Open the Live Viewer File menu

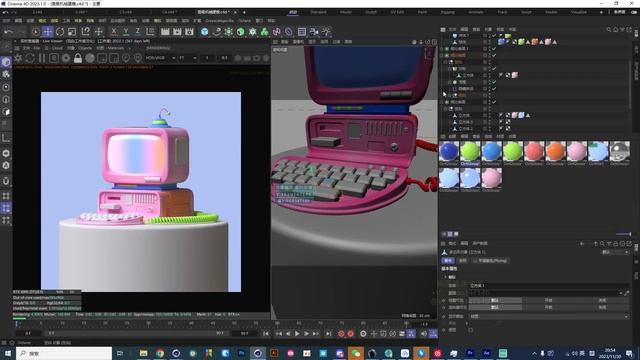coord(31,48)
